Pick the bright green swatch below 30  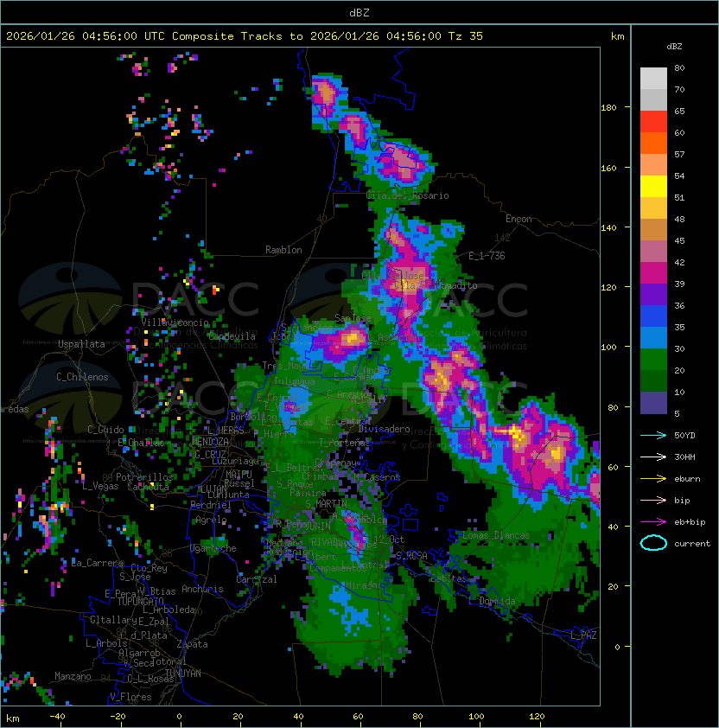[x=653, y=360]
